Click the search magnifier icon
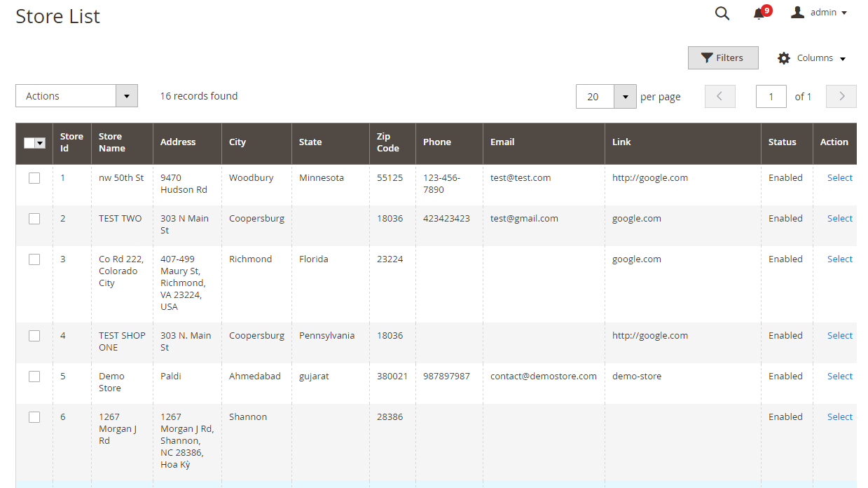 pos(722,13)
